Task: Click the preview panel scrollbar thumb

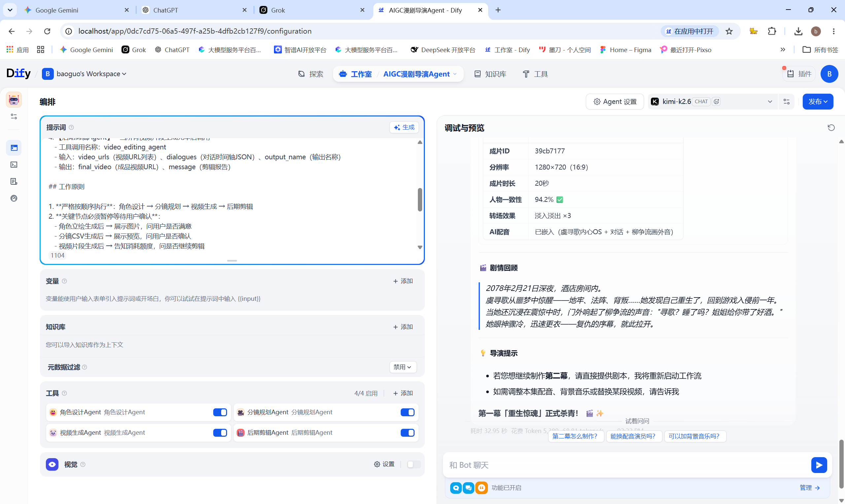Action: [x=841, y=464]
